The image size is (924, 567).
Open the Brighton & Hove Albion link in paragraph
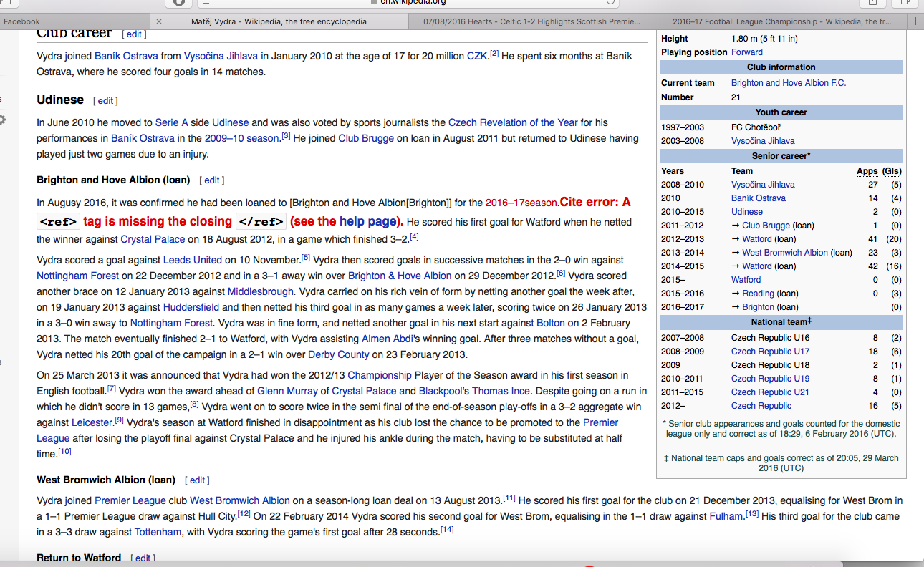(400, 276)
